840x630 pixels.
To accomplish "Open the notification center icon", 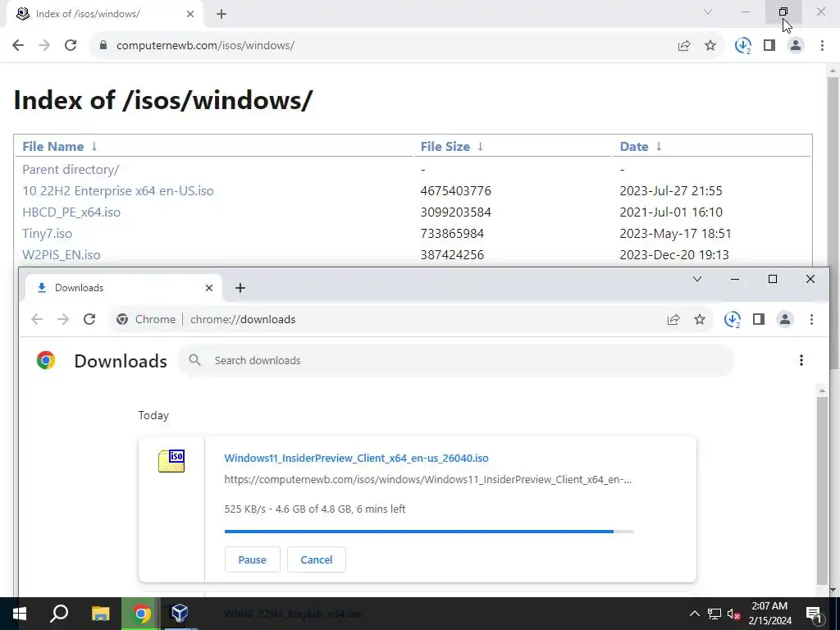I will (x=815, y=614).
